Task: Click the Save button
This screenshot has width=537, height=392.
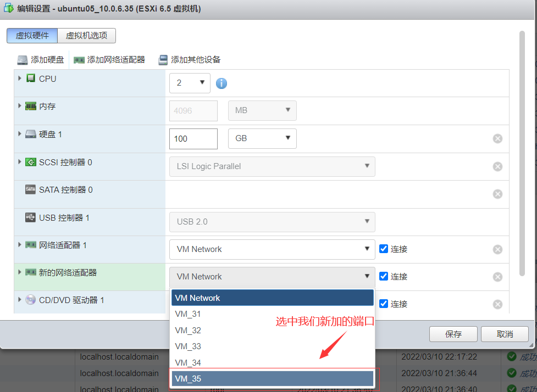Action: click(x=453, y=334)
